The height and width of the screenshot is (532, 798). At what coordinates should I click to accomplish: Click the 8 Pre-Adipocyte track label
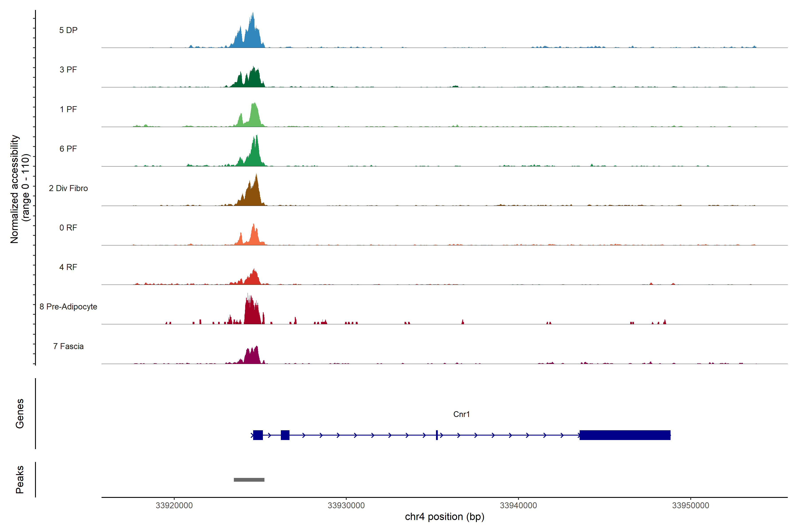click(x=68, y=307)
